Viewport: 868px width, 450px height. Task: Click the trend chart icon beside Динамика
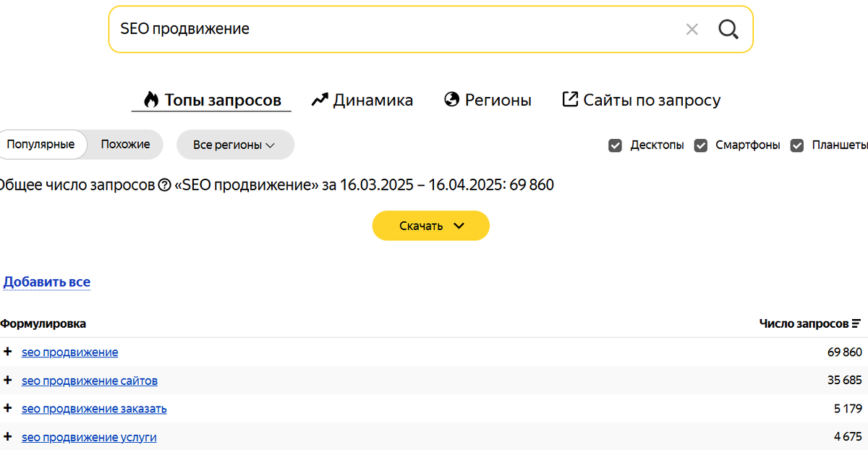[318, 99]
